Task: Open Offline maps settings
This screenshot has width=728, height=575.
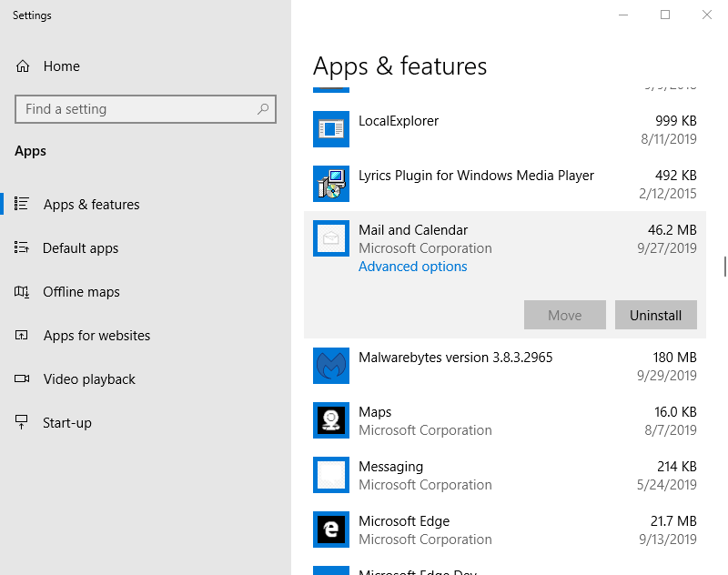Action: (x=81, y=292)
